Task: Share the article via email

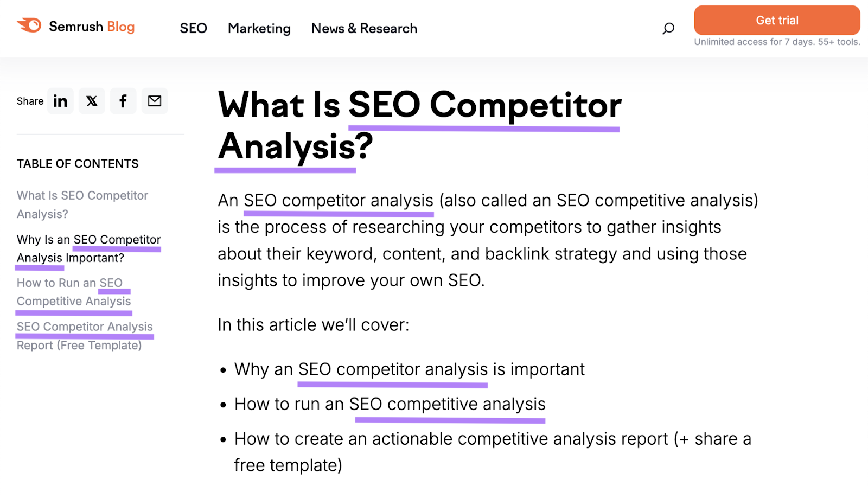Action: pos(155,101)
